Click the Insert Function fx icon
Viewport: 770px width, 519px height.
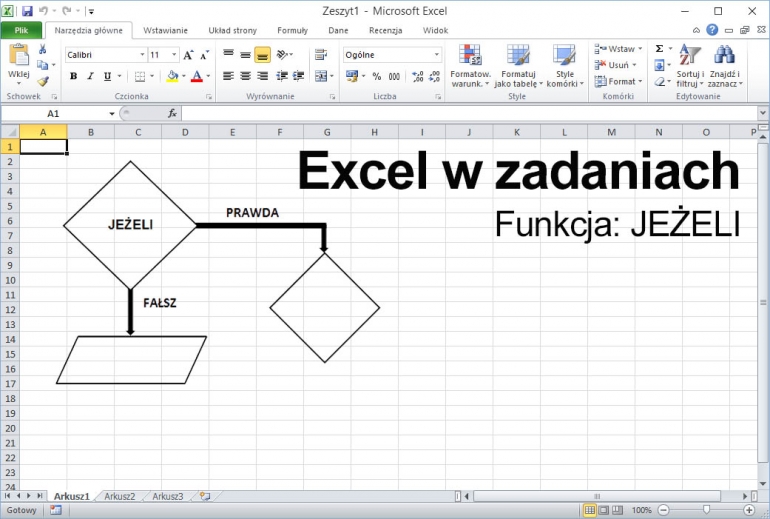tap(172, 113)
